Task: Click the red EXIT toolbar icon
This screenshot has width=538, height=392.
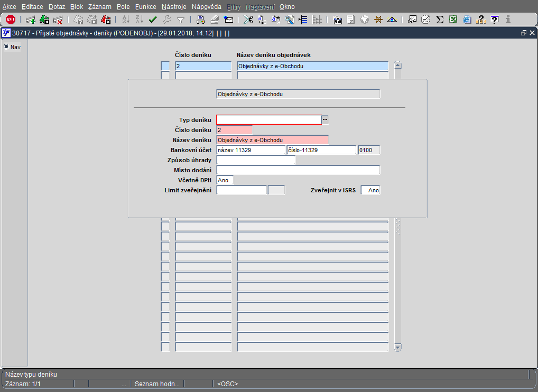Action: tap(11, 20)
